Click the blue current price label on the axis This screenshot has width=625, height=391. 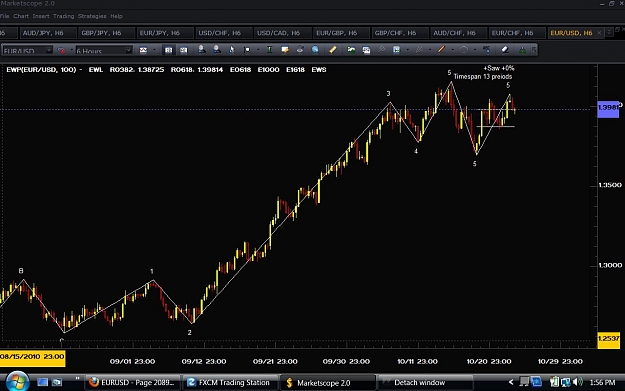click(608, 108)
